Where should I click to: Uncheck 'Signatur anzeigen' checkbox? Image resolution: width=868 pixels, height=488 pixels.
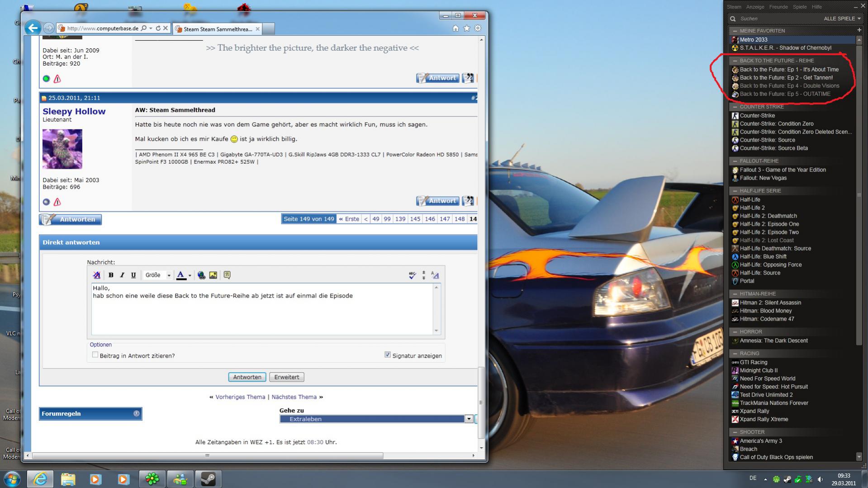click(x=388, y=355)
